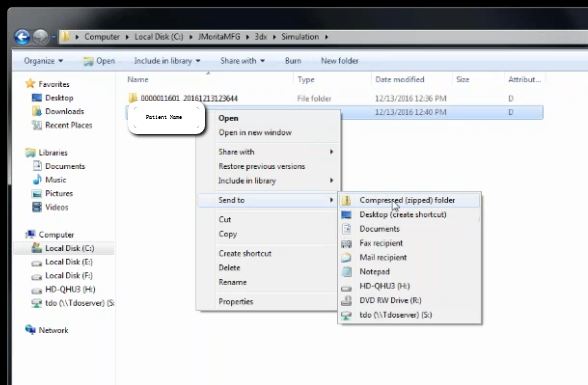Click the Back navigation arrow
The width and height of the screenshot is (588, 385).
pos(22,37)
